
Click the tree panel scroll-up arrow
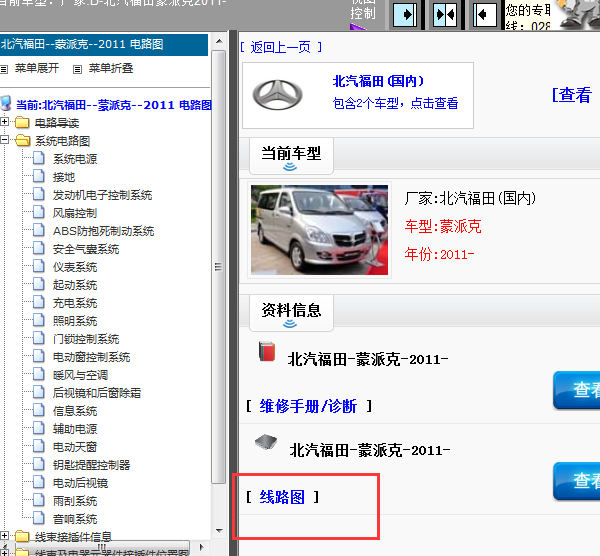[219, 41]
